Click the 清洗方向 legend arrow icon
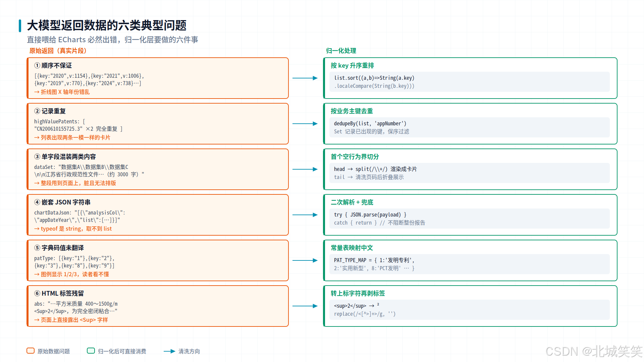Screen dimensions: 644x362 point(169,351)
